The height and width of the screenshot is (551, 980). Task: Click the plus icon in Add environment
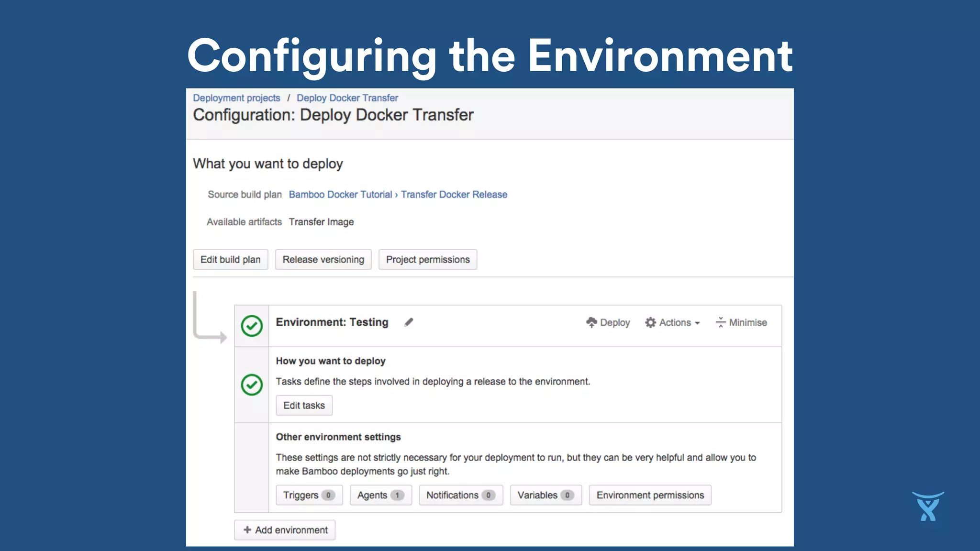(247, 530)
